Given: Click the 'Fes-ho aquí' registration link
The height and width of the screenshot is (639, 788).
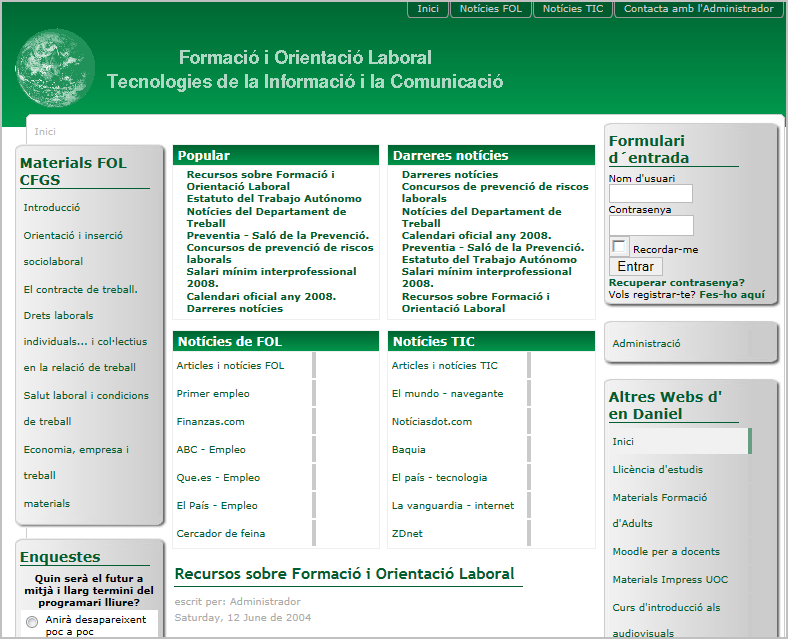Looking at the screenshot, I should [732, 295].
